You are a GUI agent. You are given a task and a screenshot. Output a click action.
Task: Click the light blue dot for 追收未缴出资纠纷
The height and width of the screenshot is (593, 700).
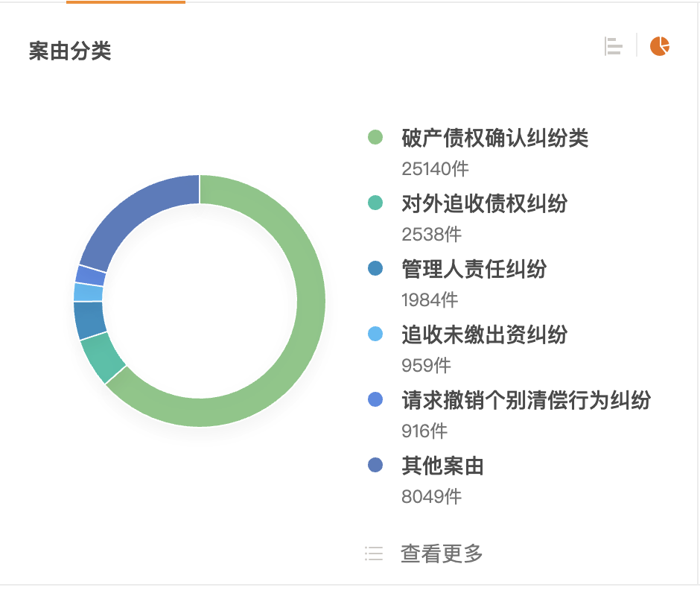tap(375, 334)
